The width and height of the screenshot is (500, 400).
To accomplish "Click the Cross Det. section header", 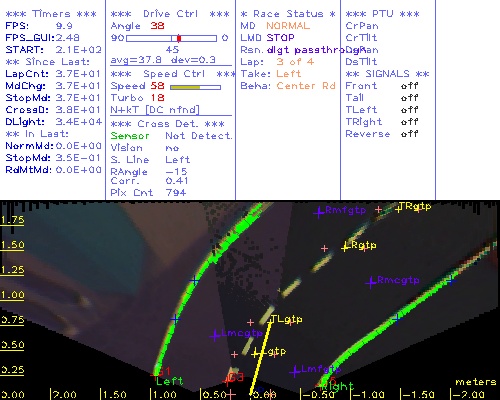I will tap(168, 124).
